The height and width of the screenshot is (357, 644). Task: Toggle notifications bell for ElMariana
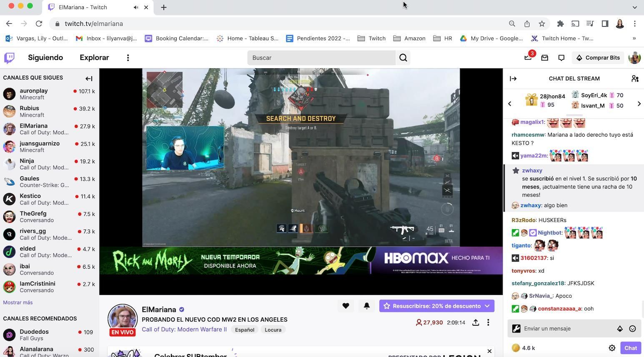[x=366, y=306]
